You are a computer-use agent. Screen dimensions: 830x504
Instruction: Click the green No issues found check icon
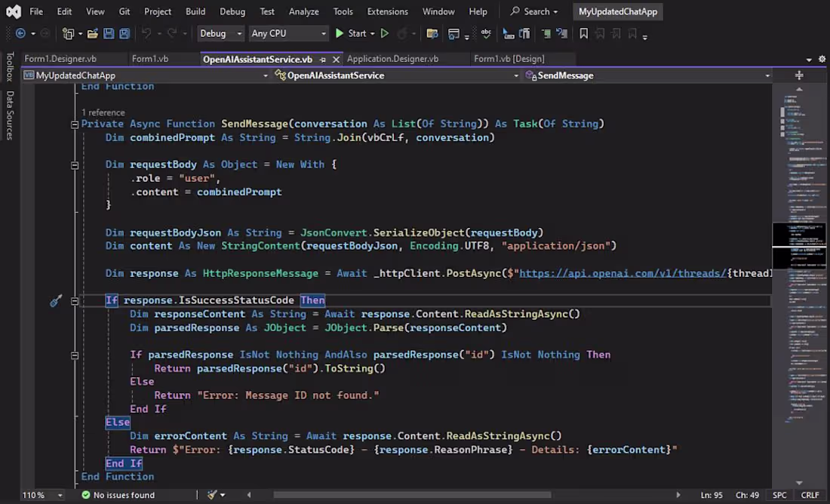point(86,495)
